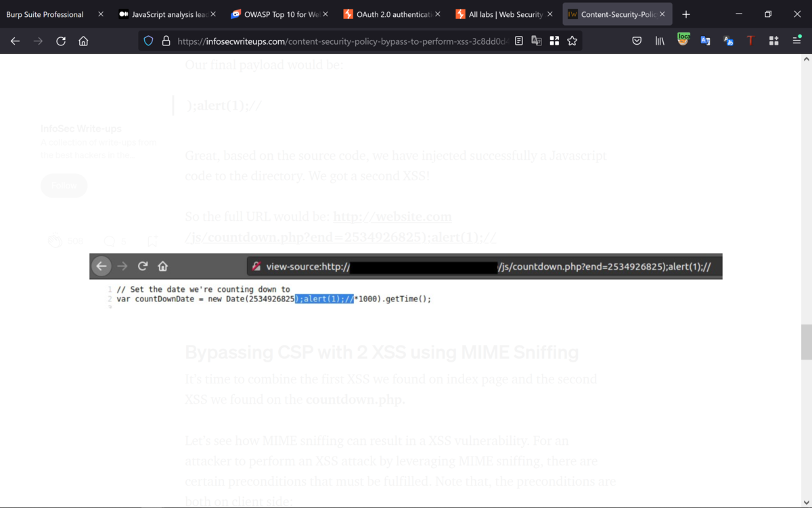
Task: Save page to Pocket
Action: pos(637,41)
